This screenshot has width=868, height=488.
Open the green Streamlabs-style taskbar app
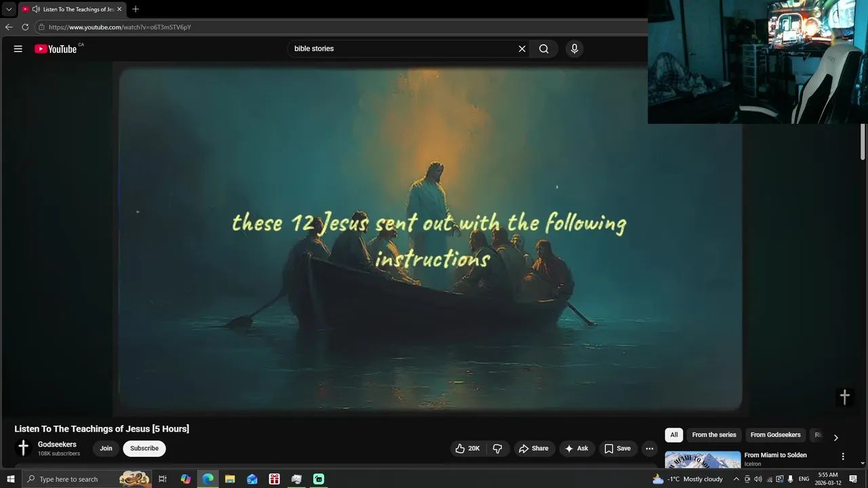(319, 479)
